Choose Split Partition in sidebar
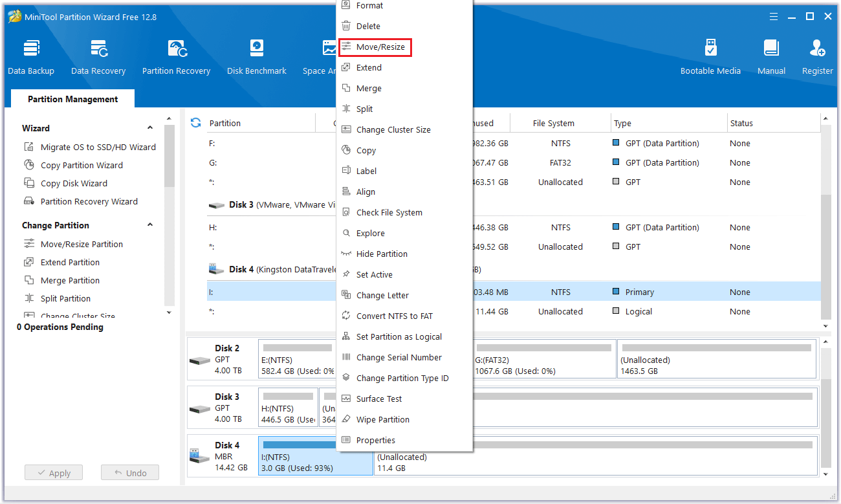This screenshot has width=841, height=504. pyautogui.click(x=57, y=298)
